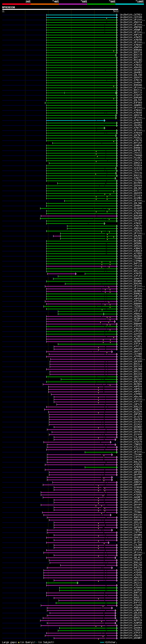Open hit UniRef100_A5AWF3
The width and height of the screenshot is (146, 644).
tap(131, 30)
